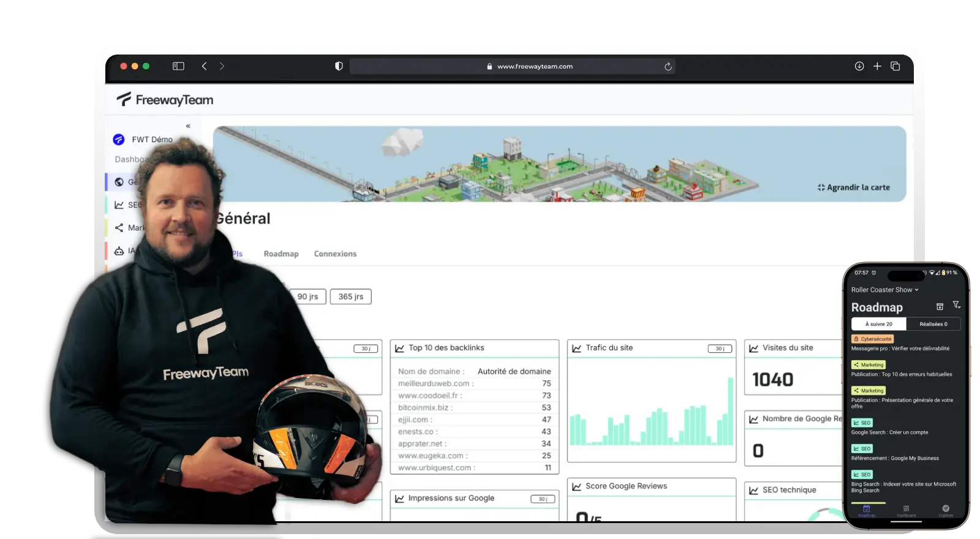980x539 pixels.
Task: Click the chart icon of Impressions sur Google
Action: (399, 499)
